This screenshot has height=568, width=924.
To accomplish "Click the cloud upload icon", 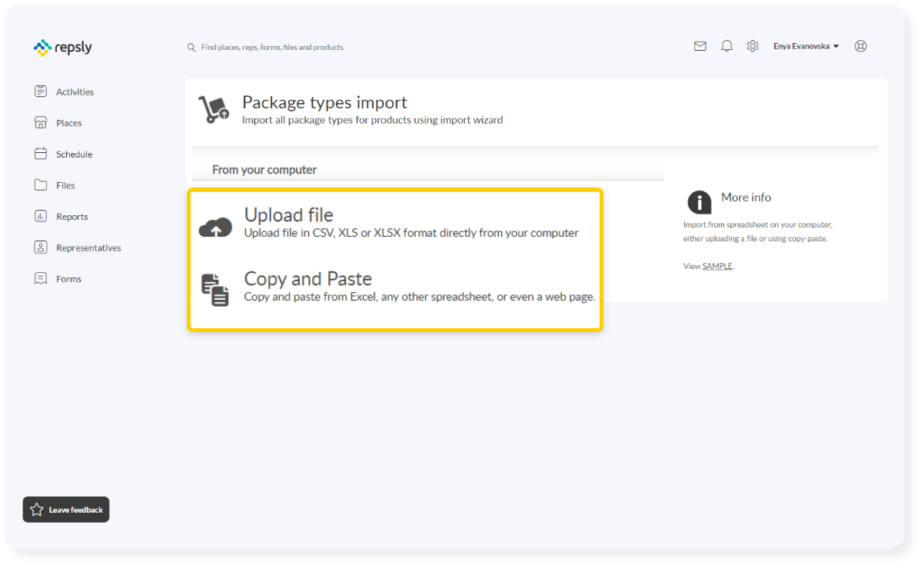I will coord(216,227).
